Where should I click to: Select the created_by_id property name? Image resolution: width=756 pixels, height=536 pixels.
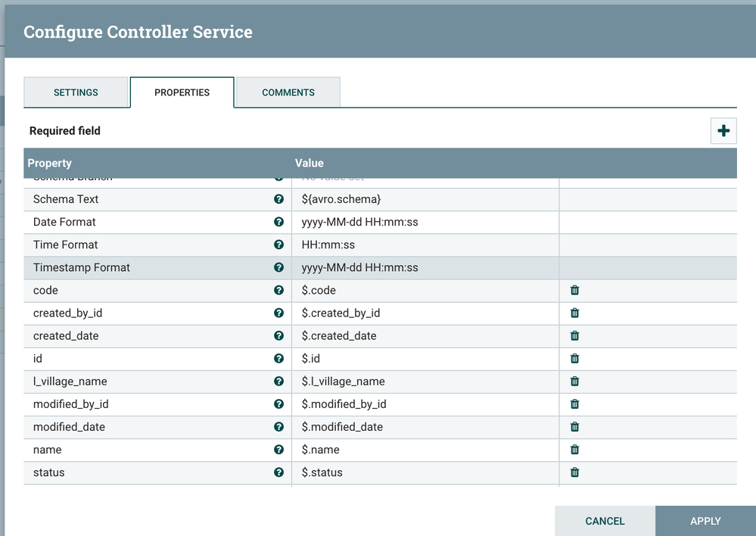[x=67, y=313]
